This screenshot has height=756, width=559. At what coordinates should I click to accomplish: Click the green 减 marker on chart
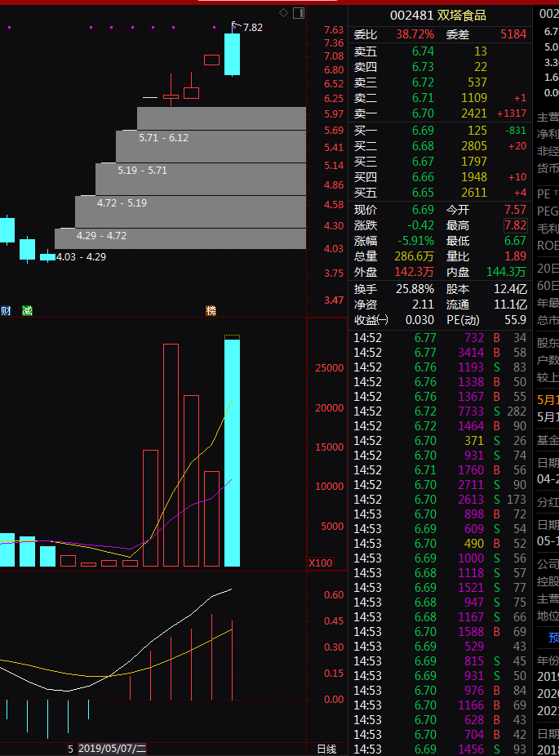(x=27, y=310)
